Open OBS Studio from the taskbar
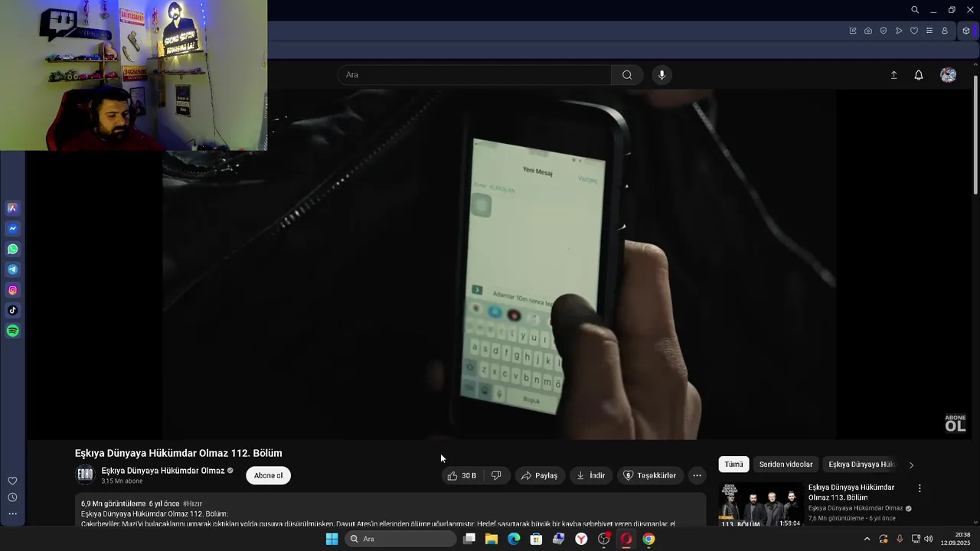The height and width of the screenshot is (551, 980). pyautogui.click(x=604, y=539)
